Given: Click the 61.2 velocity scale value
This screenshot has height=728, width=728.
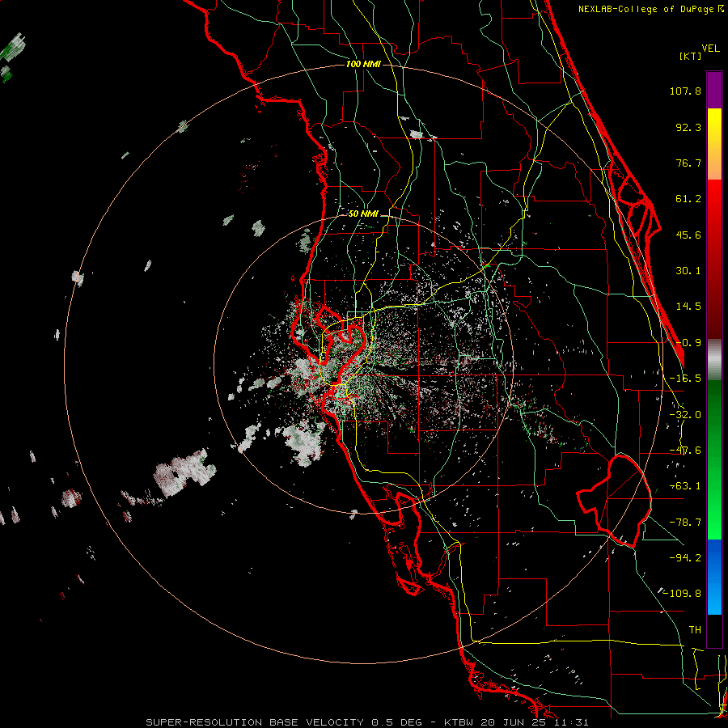Looking at the screenshot, I should click(688, 199).
